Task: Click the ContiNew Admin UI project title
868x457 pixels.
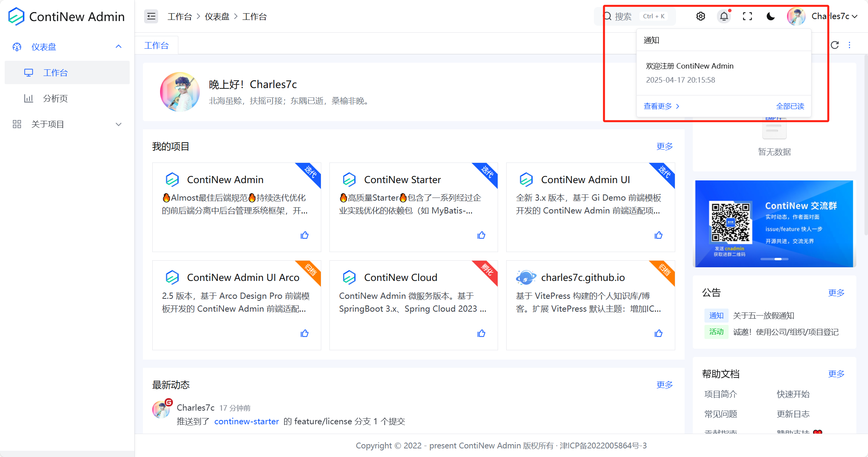Action: (586, 180)
